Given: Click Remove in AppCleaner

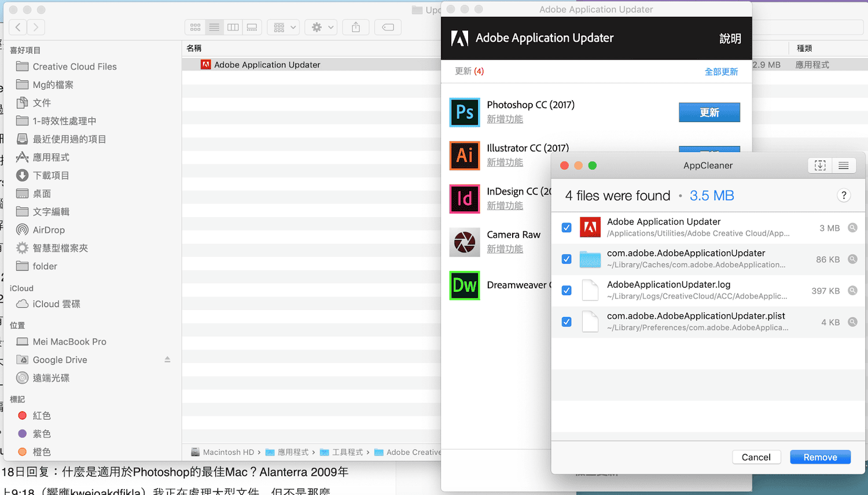Looking at the screenshot, I should pos(820,457).
